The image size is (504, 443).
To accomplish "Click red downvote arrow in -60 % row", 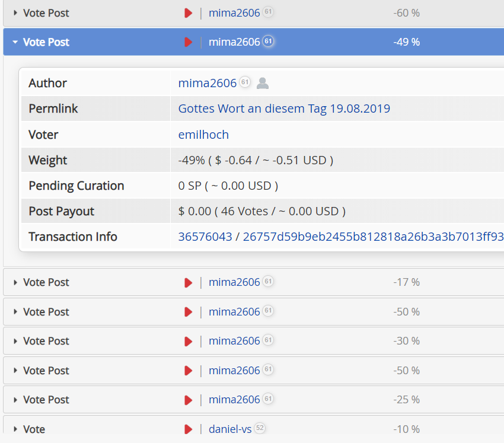I will 189,13.
